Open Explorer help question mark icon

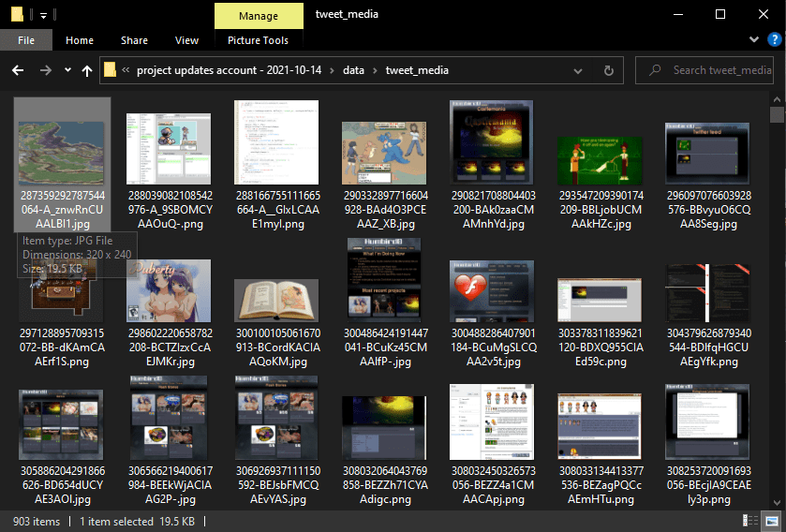(x=773, y=40)
